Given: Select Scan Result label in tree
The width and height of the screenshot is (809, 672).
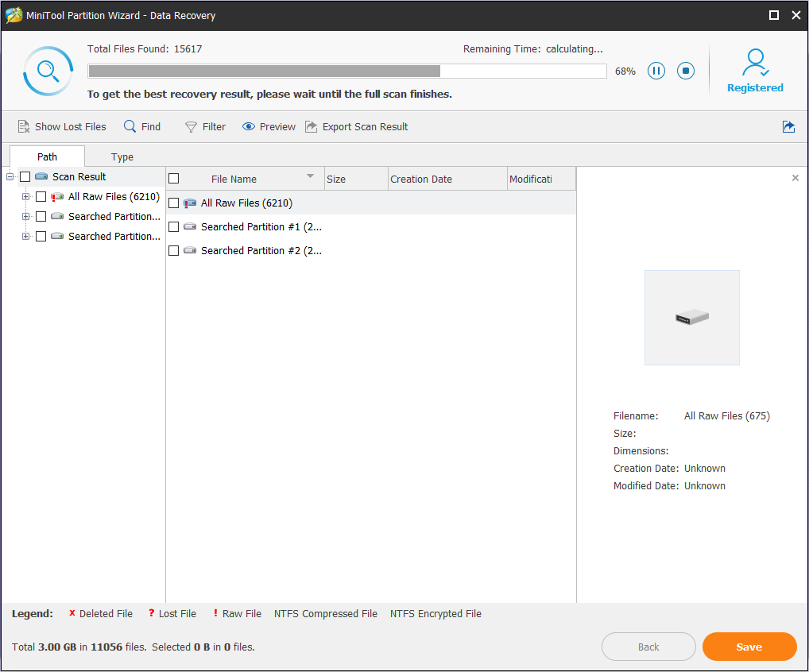Looking at the screenshot, I should (x=79, y=177).
